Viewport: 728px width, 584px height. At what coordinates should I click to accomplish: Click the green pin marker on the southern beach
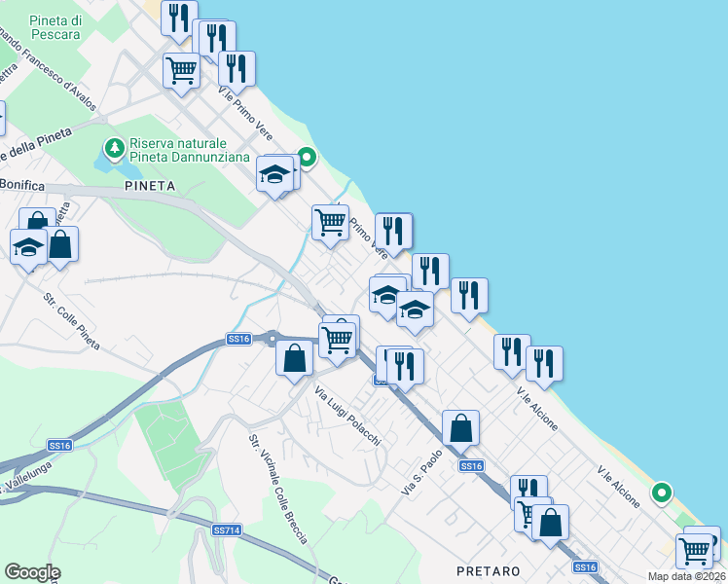pos(662,493)
